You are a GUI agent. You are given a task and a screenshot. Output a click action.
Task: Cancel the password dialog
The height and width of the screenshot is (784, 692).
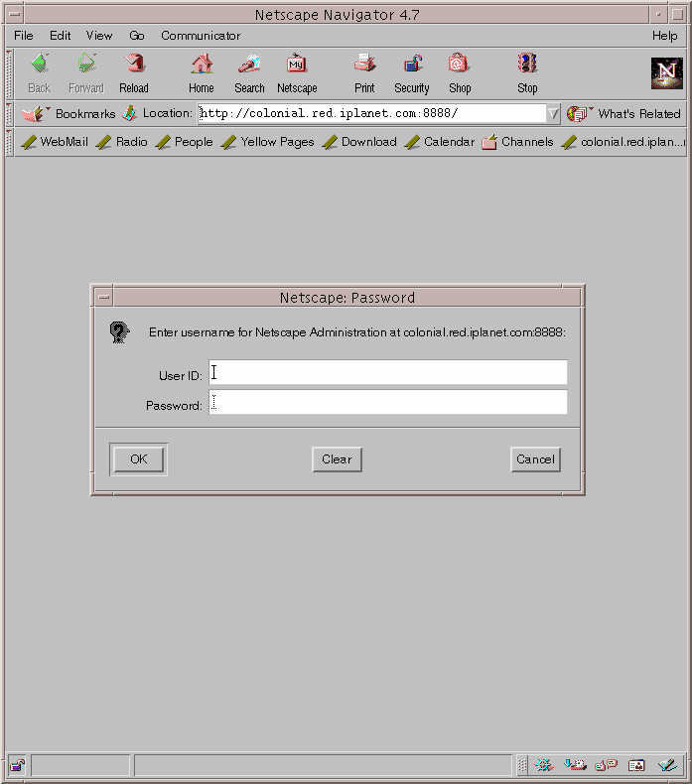(x=535, y=459)
